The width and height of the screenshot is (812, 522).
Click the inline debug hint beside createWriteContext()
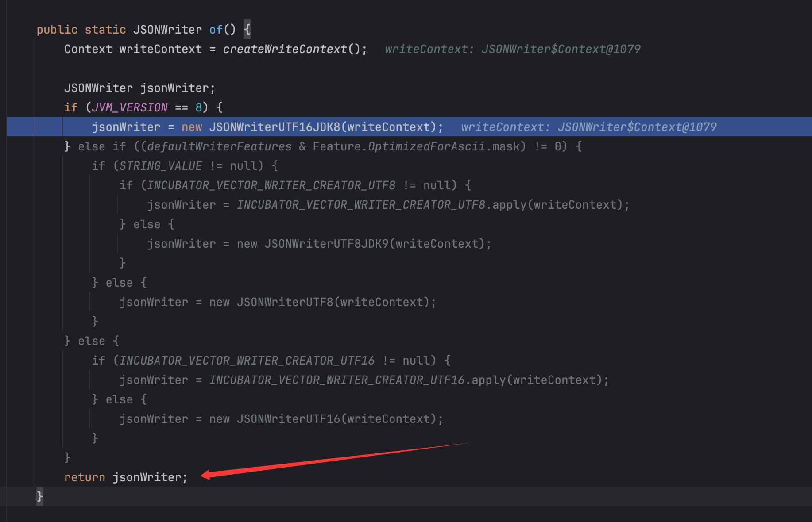point(512,49)
